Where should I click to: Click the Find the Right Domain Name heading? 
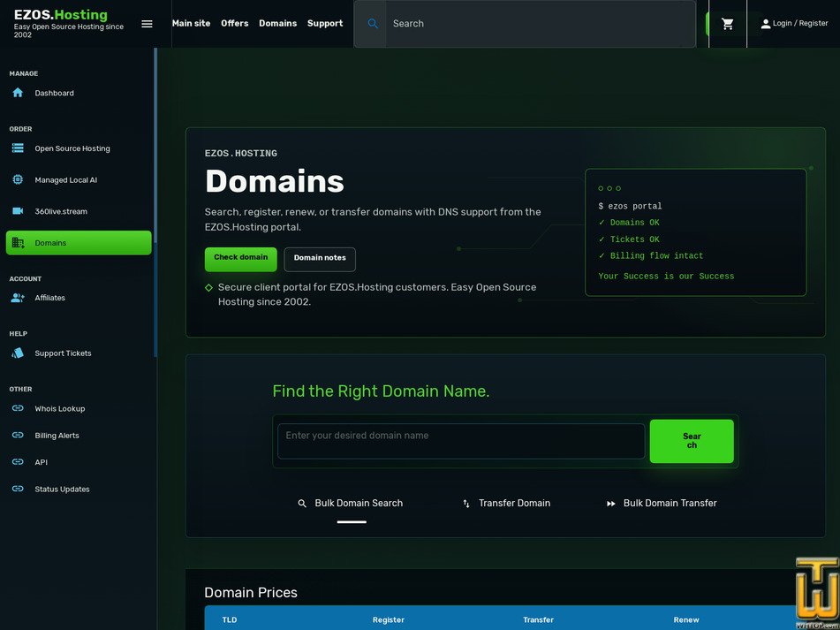pos(381,391)
